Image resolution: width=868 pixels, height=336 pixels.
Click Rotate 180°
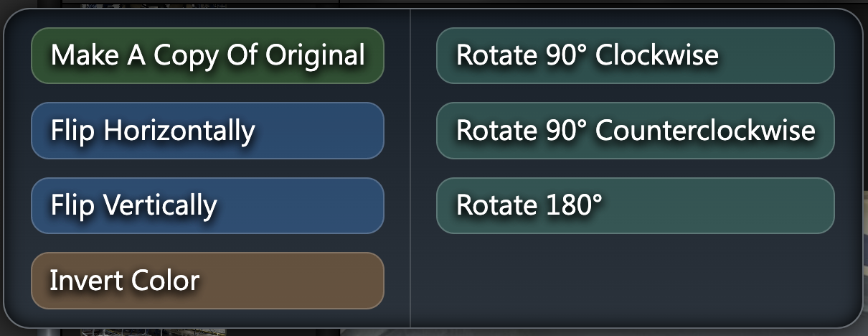click(635, 205)
